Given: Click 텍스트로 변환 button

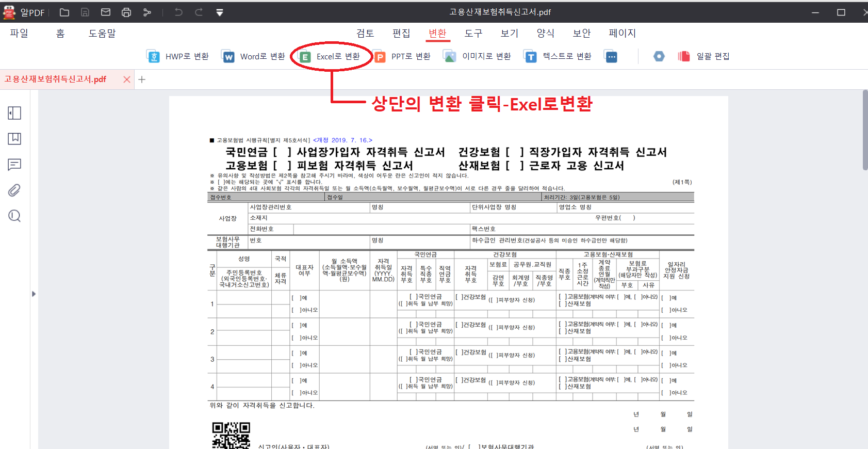Looking at the screenshot, I should tap(558, 56).
